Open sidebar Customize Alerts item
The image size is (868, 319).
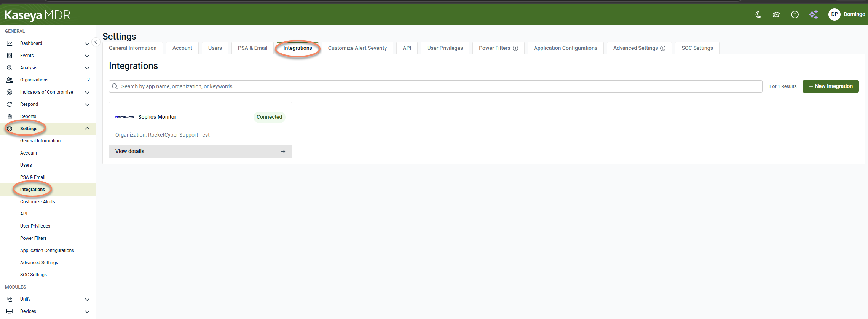point(48,202)
